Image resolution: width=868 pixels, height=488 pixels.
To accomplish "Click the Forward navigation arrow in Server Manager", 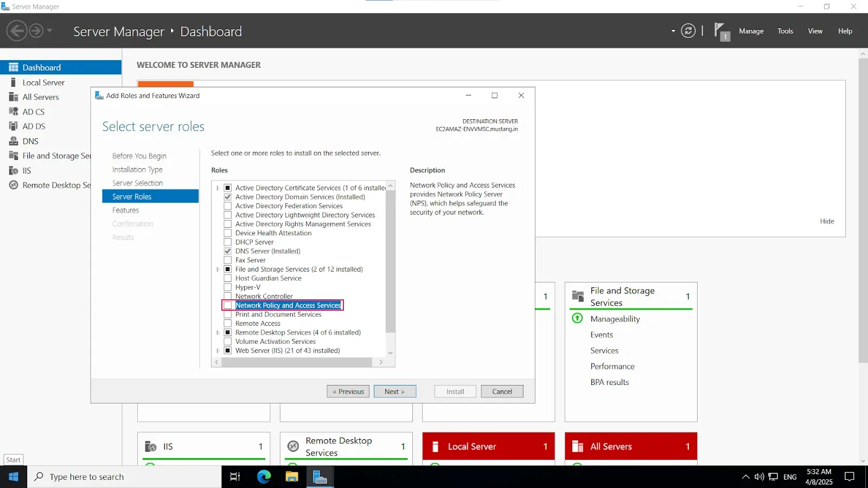I will 36,31.
